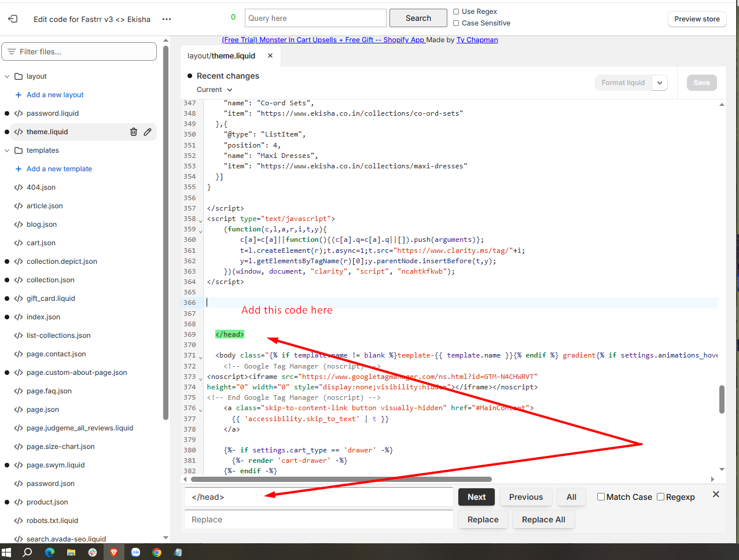Viewport: 739px width, 560px height.
Task: Open Notepad app from taskbar
Action: (178, 552)
